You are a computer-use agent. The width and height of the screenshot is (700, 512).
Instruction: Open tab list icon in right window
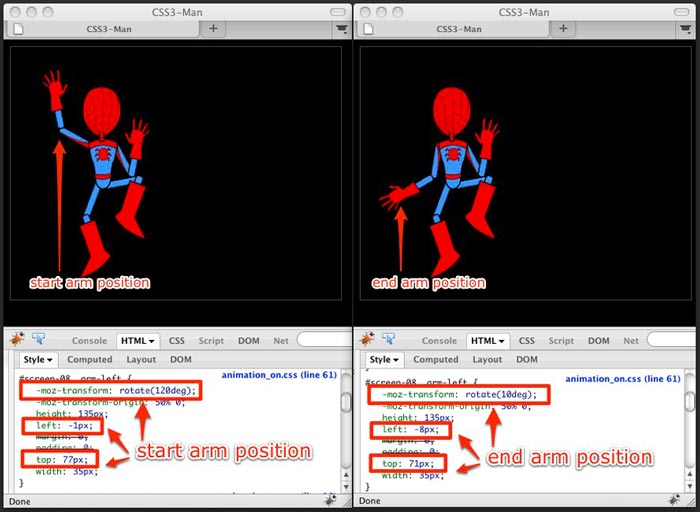click(686, 29)
